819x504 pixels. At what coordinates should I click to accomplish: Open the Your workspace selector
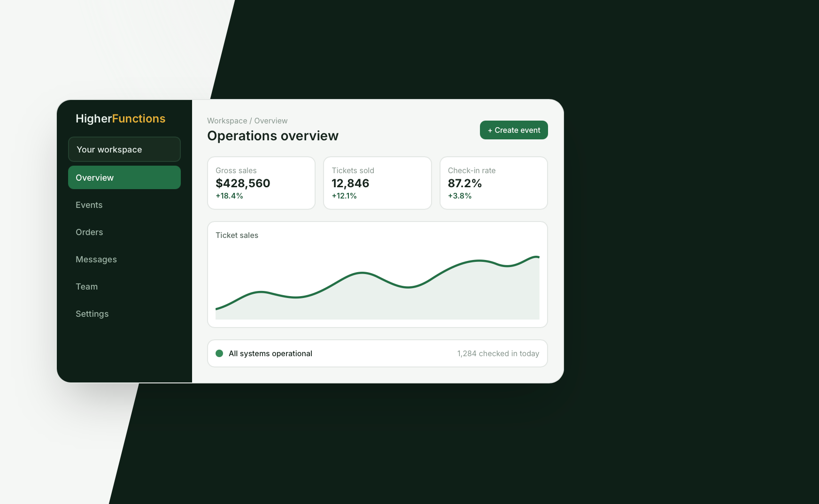tap(124, 149)
